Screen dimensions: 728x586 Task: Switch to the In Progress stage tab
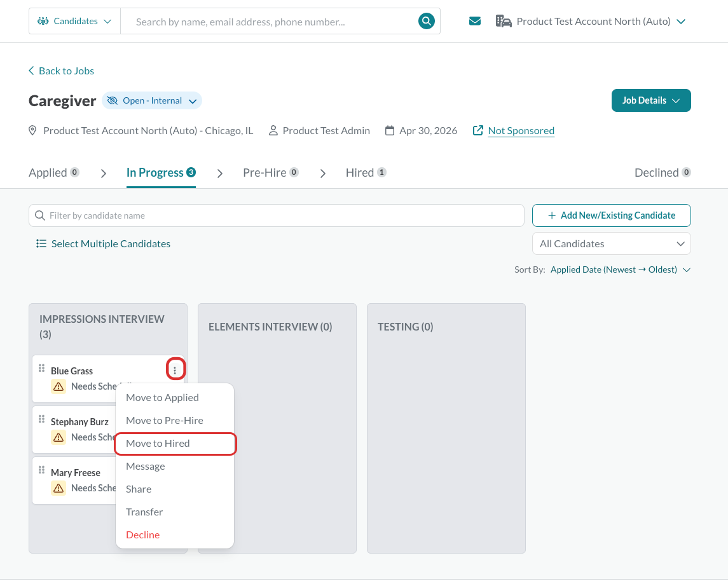click(161, 173)
